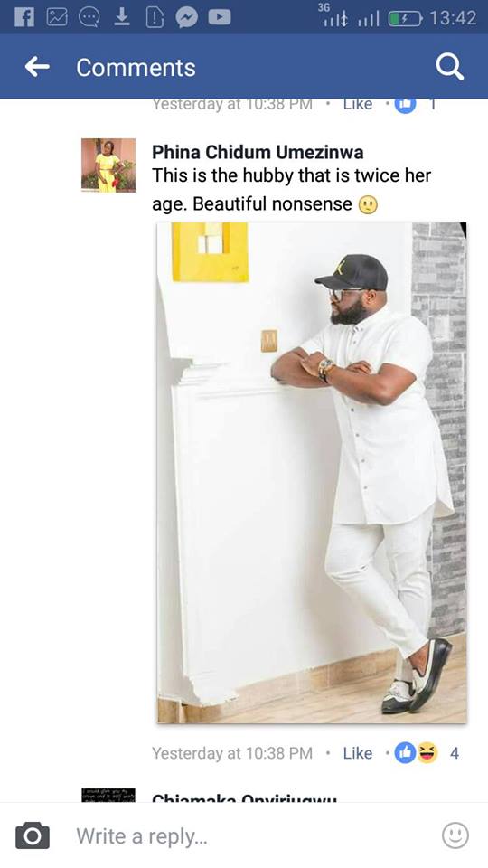View Phina Chidum Umezinwa's profile picture
Screen dimensions: 488x868
tap(108, 165)
